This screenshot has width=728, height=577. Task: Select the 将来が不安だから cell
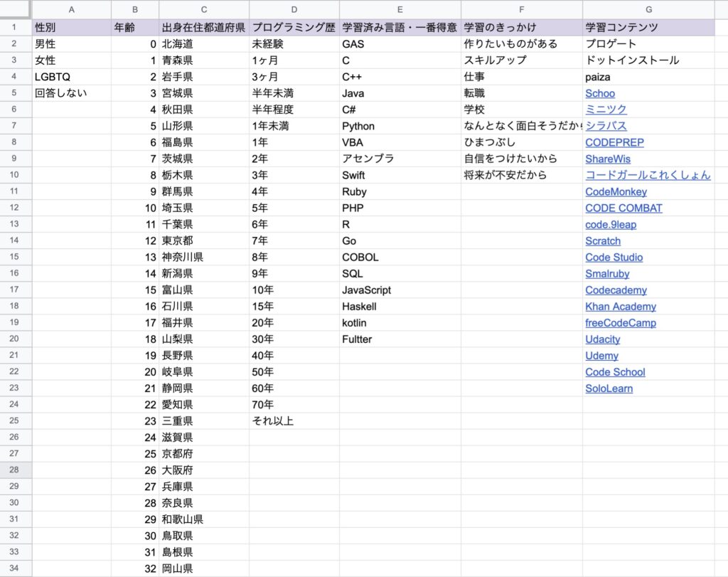(521, 175)
